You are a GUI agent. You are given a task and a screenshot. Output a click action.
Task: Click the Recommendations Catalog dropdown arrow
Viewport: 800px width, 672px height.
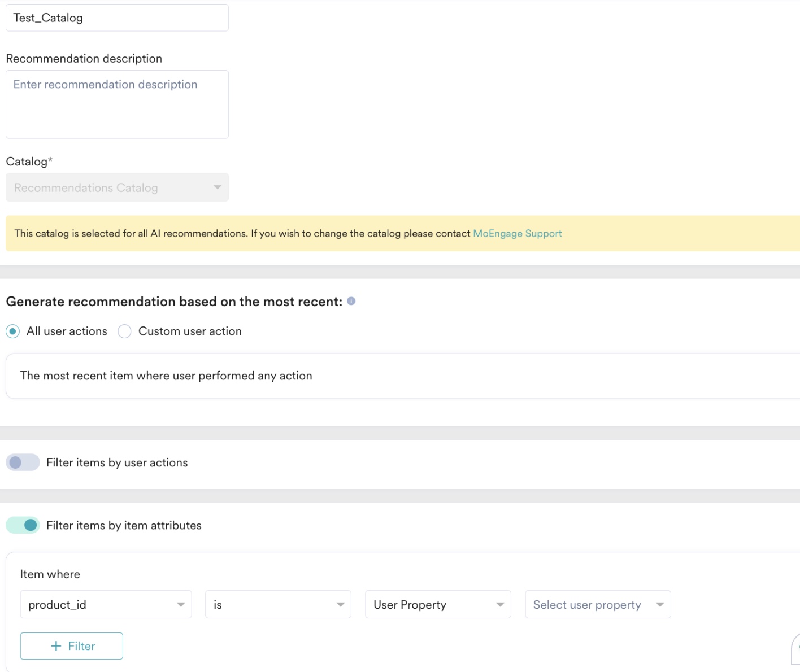(218, 187)
